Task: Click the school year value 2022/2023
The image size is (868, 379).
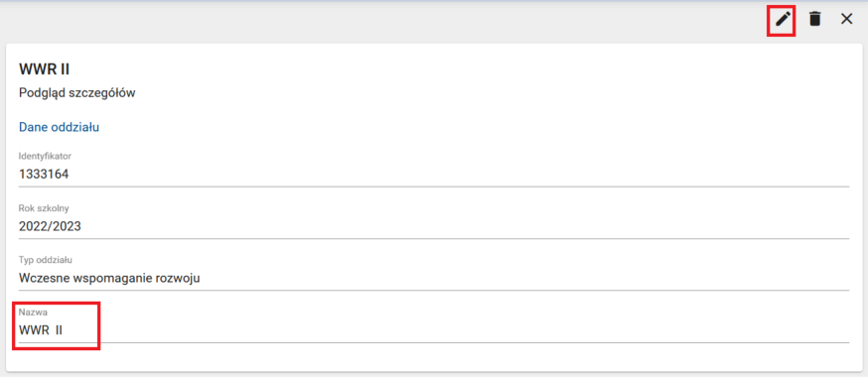Action: (50, 226)
